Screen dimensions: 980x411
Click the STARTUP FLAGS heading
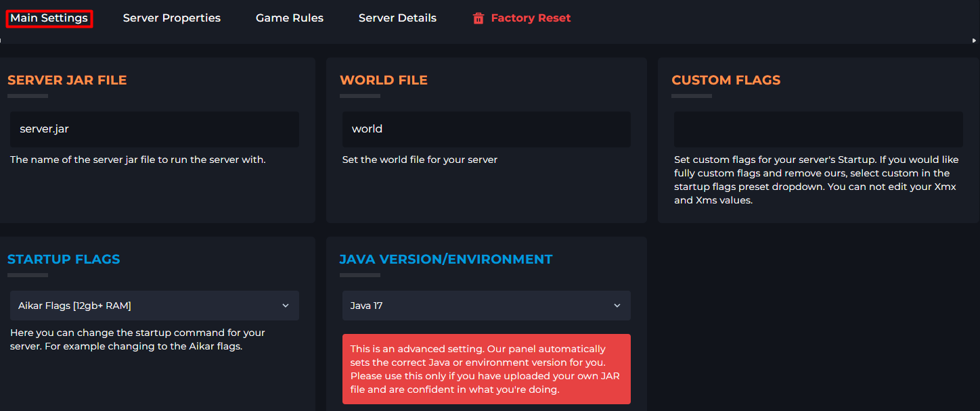(x=64, y=259)
